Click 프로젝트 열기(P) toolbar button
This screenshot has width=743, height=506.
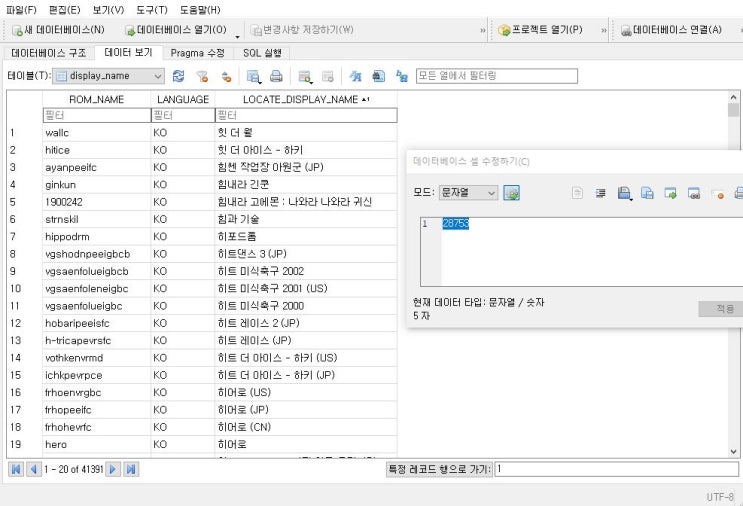pos(540,30)
